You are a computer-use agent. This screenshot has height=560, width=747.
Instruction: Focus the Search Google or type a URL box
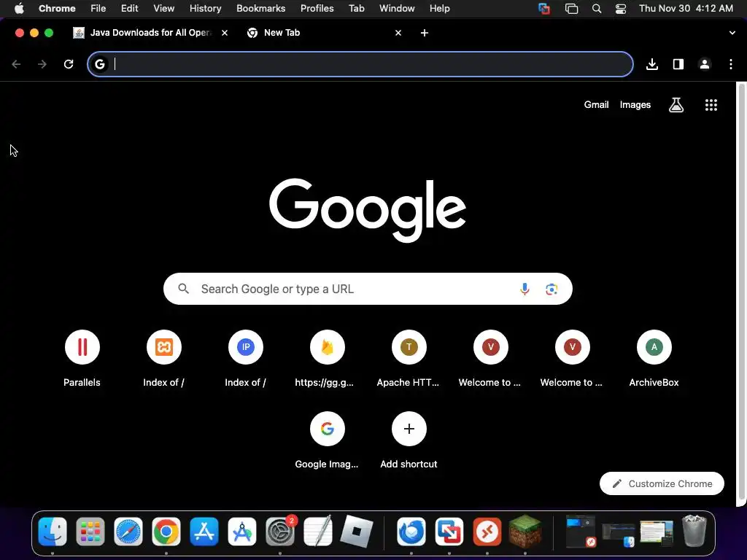coord(368,289)
